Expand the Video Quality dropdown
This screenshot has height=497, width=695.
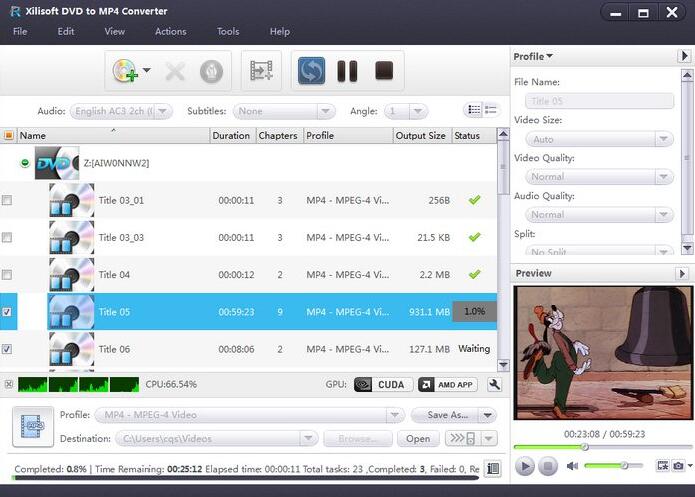click(599, 176)
